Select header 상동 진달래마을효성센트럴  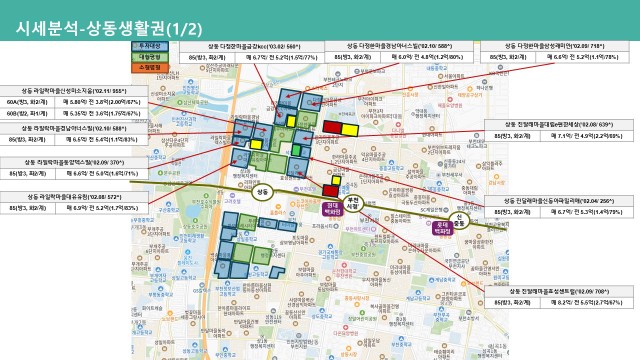(x=559, y=292)
